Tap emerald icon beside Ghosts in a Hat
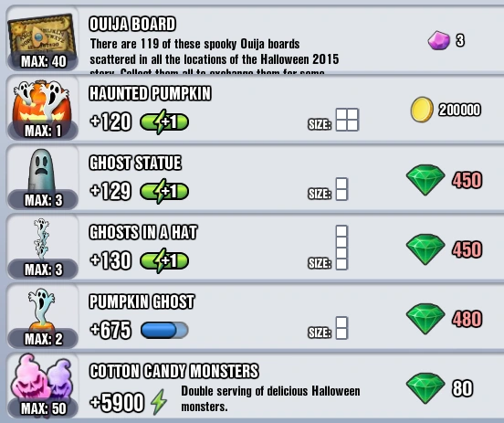This screenshot has width=504, height=423. pos(425,249)
